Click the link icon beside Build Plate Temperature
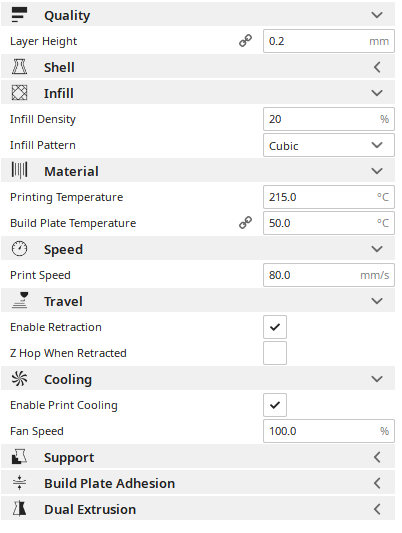 coord(245,223)
